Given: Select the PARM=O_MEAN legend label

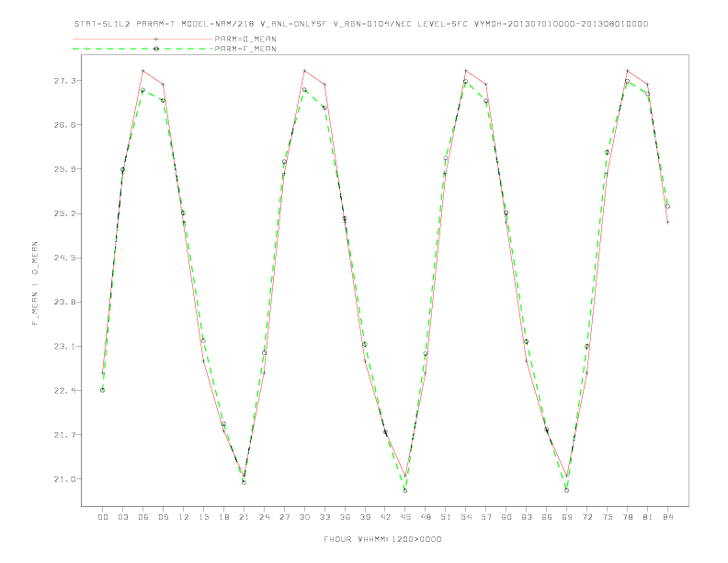Looking at the screenshot, I should (245, 39).
